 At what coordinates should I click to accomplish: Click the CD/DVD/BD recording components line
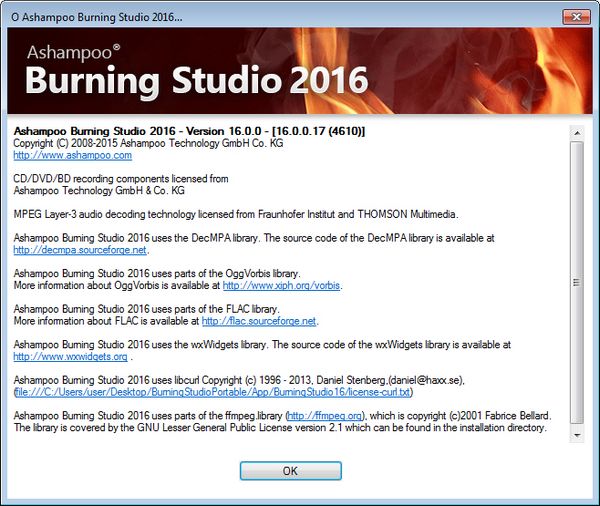(x=121, y=179)
